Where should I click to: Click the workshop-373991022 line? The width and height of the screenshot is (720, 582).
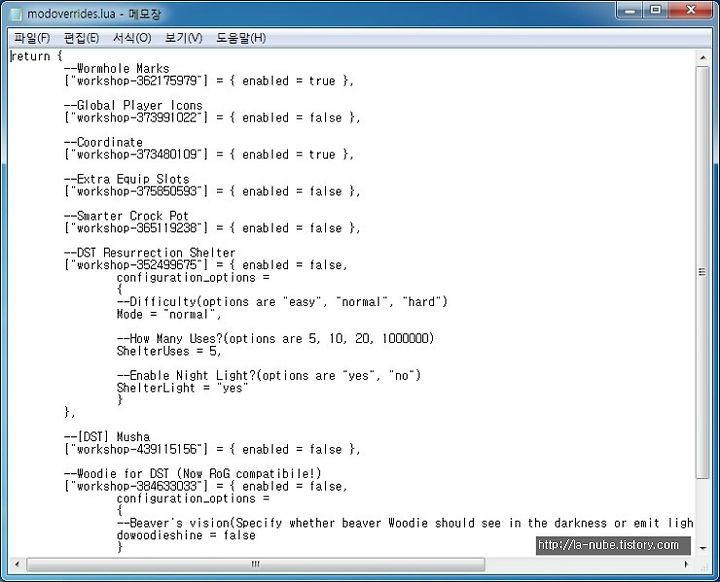pyautogui.click(x=212, y=118)
